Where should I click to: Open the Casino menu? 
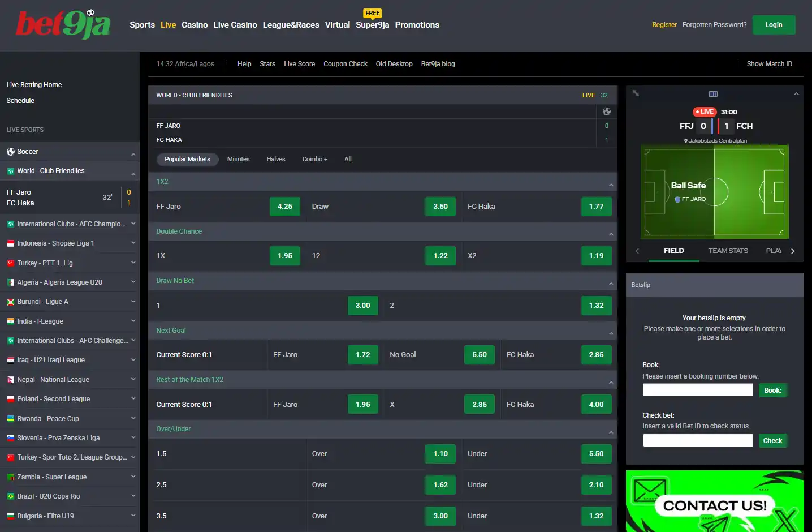pos(195,25)
